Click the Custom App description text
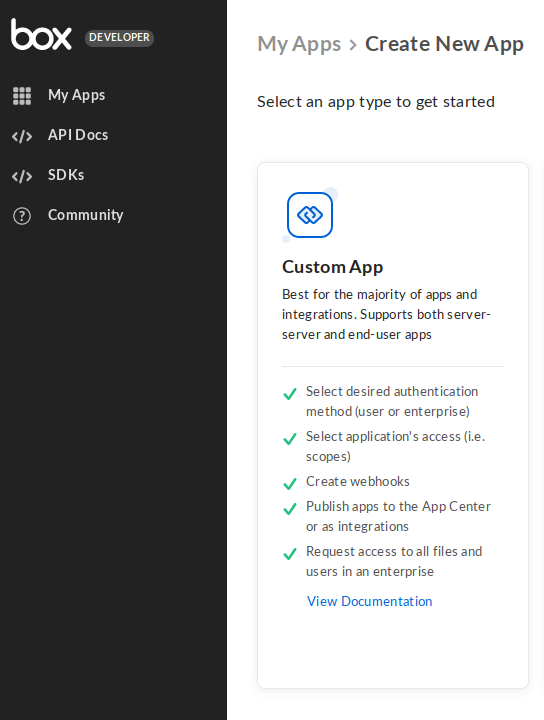Image resolution: width=544 pixels, height=720 pixels. (386, 314)
